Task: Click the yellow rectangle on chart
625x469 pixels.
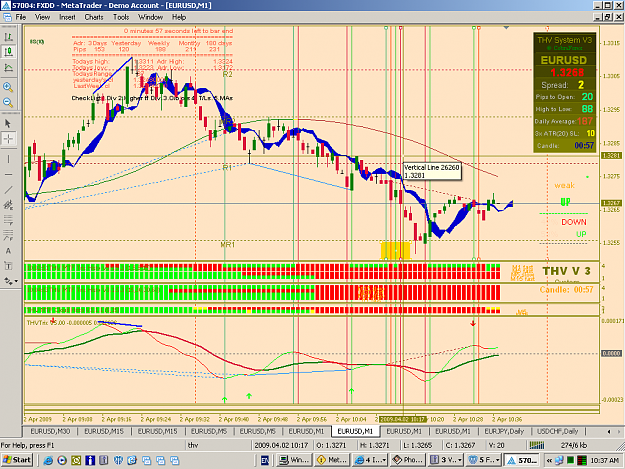Action: tap(395, 251)
